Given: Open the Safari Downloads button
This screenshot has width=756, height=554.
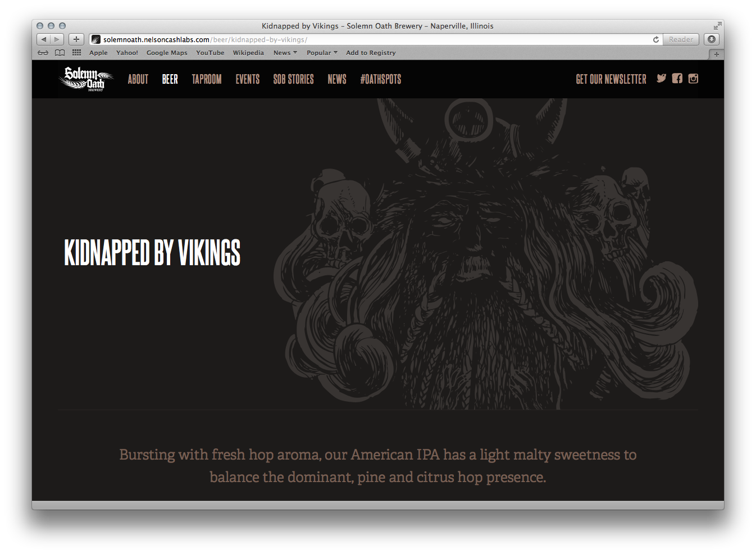Looking at the screenshot, I should coord(712,39).
